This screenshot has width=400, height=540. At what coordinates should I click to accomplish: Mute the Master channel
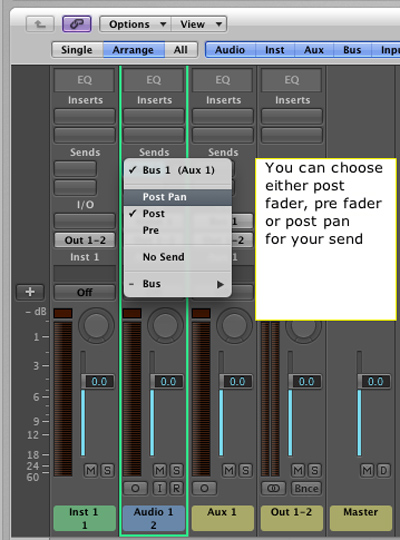click(367, 470)
